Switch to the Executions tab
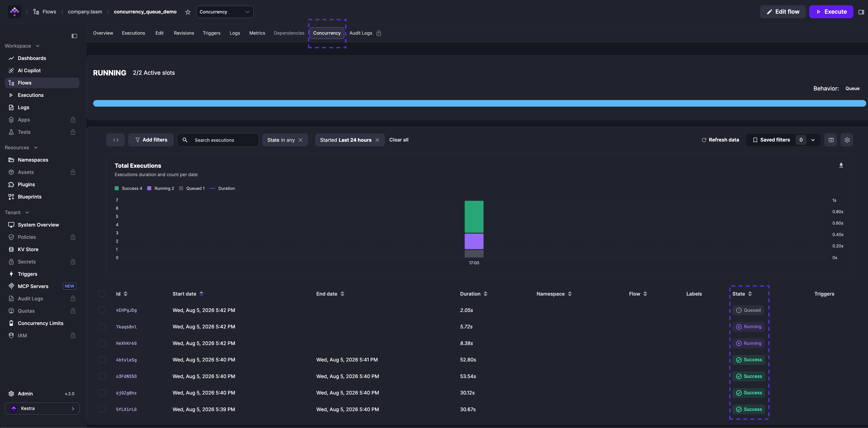The image size is (868, 428). pyautogui.click(x=134, y=33)
